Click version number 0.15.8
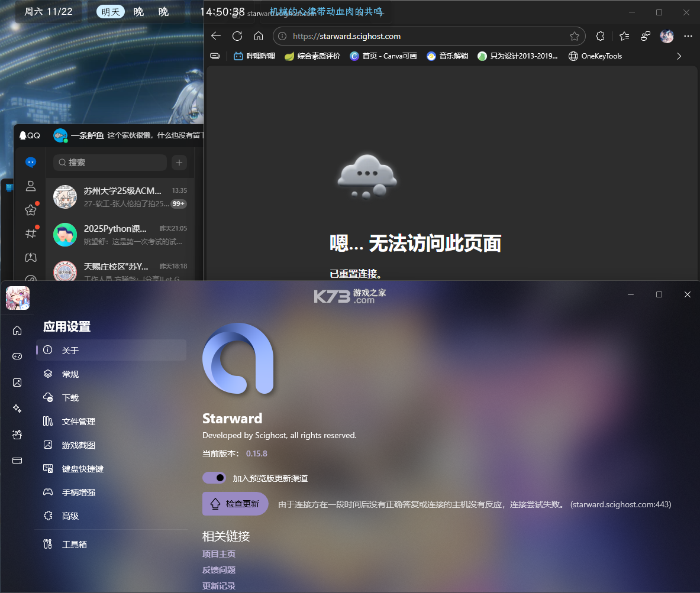This screenshot has width=700, height=593. [257, 453]
